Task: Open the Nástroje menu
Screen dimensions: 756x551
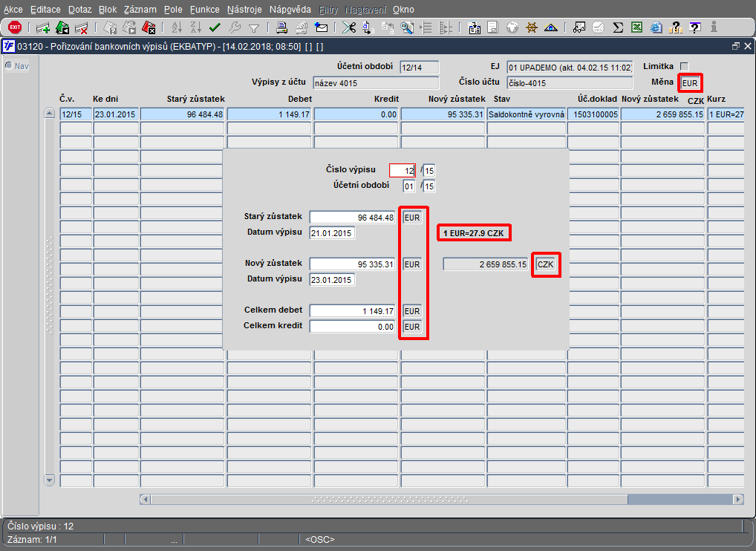Action: pyautogui.click(x=244, y=9)
